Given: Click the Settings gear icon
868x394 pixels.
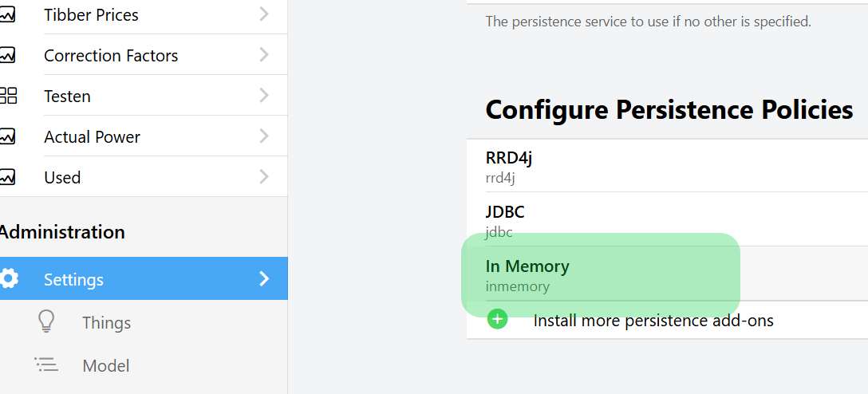Looking at the screenshot, I should pyautogui.click(x=9, y=278).
